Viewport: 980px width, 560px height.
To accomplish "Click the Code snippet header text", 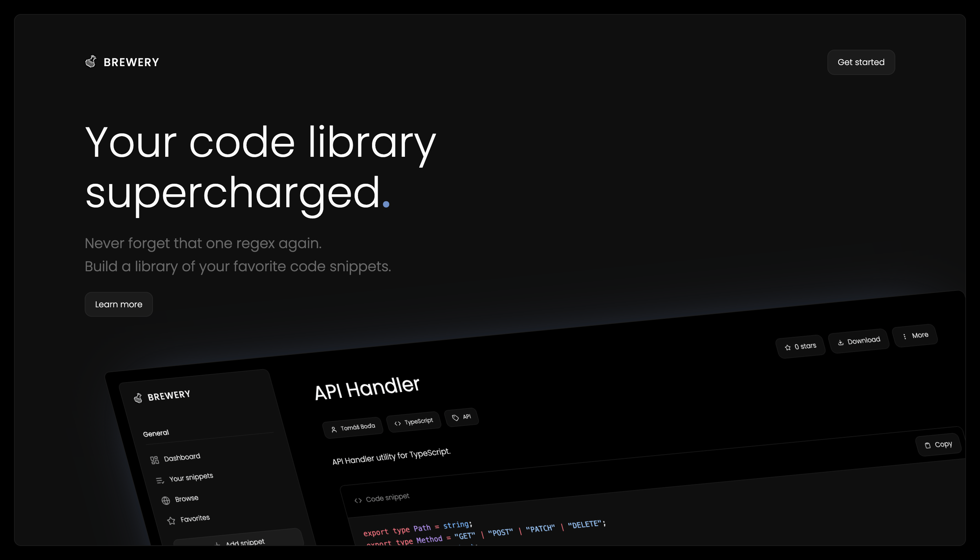I will coord(387,498).
